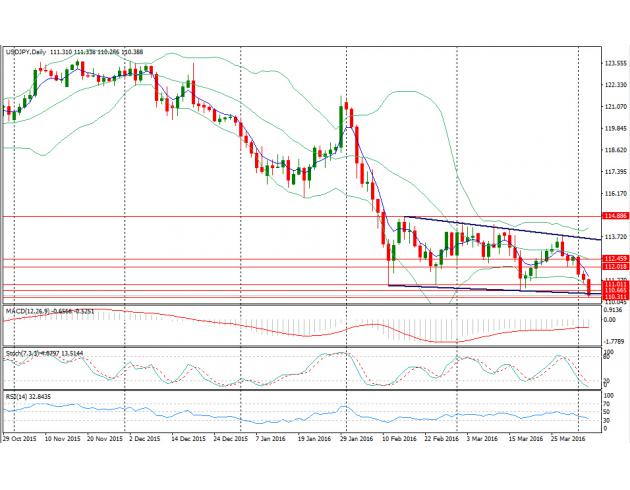The image size is (630, 490).
Task: Select the last red candle at the chart's right edge
Action: coord(589,286)
